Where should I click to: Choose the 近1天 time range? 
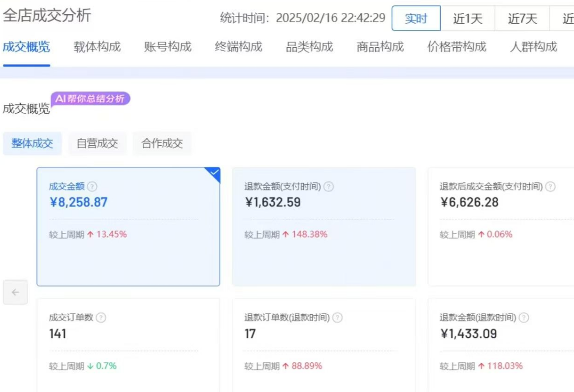pos(467,19)
